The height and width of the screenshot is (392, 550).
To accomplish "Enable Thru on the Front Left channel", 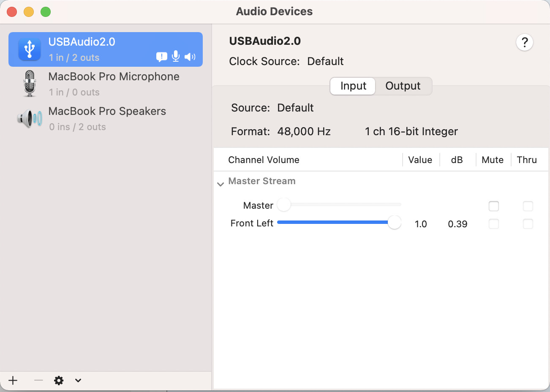I will coord(528,224).
